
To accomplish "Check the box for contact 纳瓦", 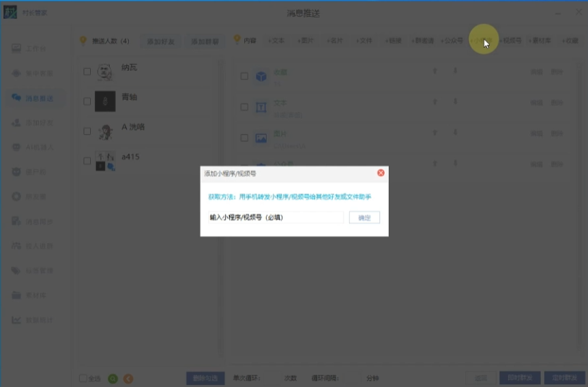I will click(87, 71).
